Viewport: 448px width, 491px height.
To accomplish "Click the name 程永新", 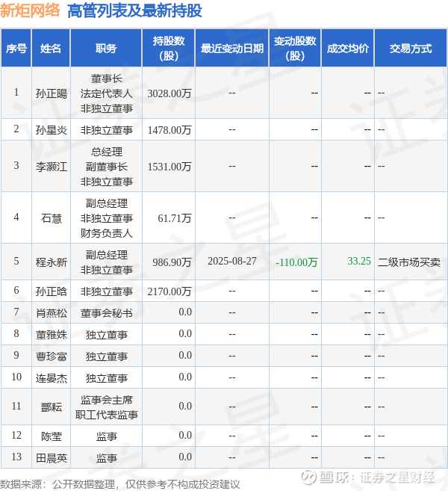I will (52, 262).
